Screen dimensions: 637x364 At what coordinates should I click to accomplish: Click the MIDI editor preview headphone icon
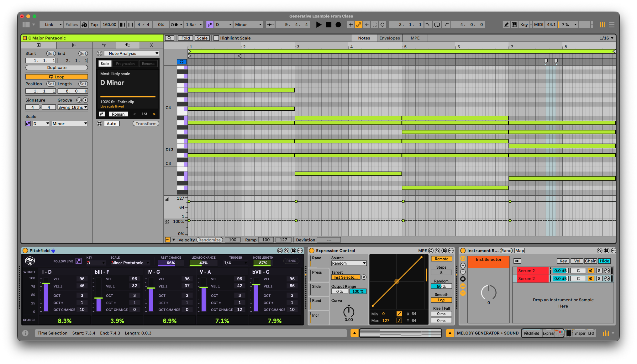point(182,62)
